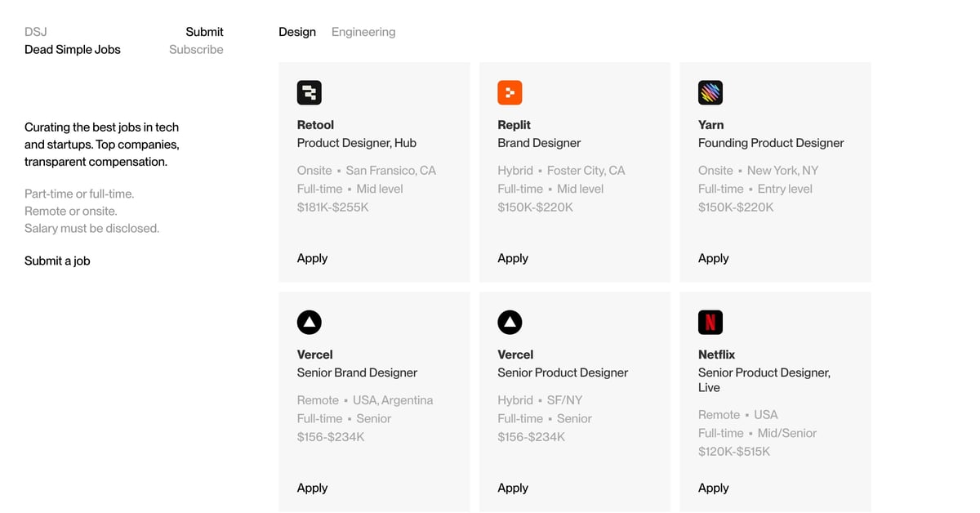Image resolution: width=980 pixels, height=513 pixels.
Task: Click the Netflix company name
Action: click(716, 355)
